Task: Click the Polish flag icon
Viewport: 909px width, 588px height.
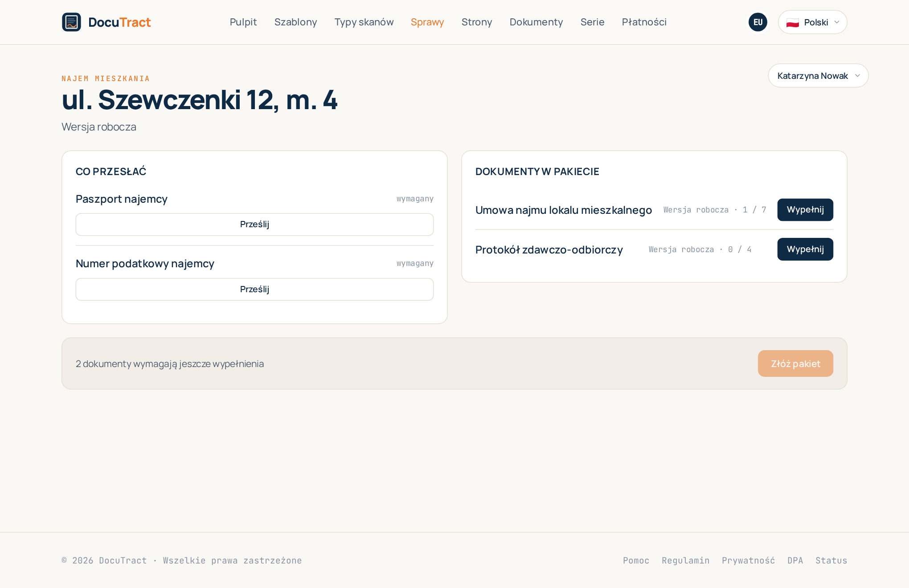Action: point(793,23)
